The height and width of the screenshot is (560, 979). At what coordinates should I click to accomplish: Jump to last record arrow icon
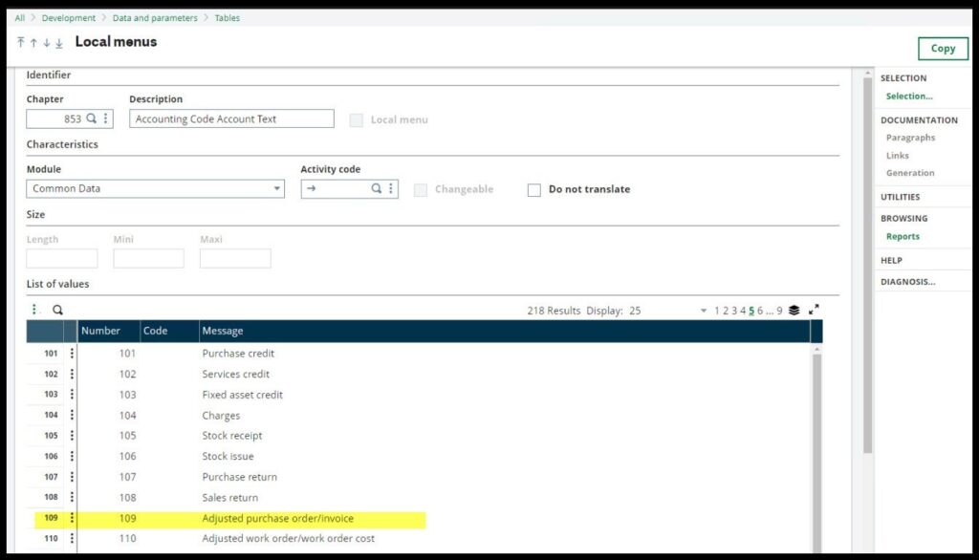[x=59, y=43]
